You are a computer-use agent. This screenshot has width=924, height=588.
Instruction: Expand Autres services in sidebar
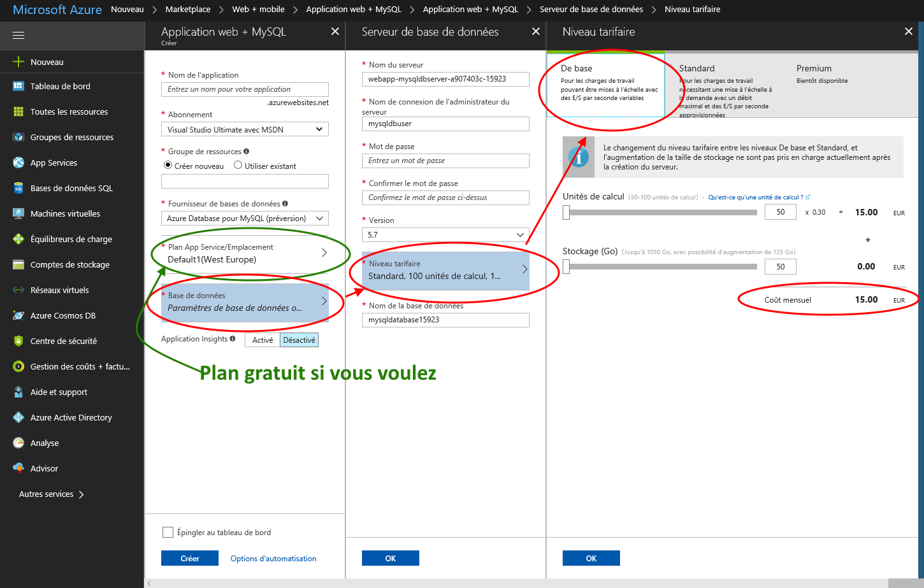click(x=52, y=494)
